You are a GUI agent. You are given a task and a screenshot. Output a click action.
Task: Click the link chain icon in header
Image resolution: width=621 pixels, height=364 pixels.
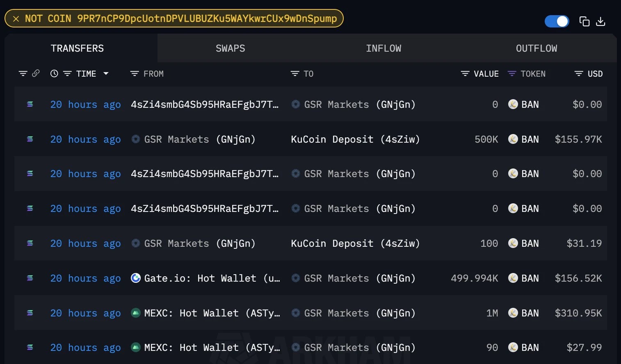point(36,73)
